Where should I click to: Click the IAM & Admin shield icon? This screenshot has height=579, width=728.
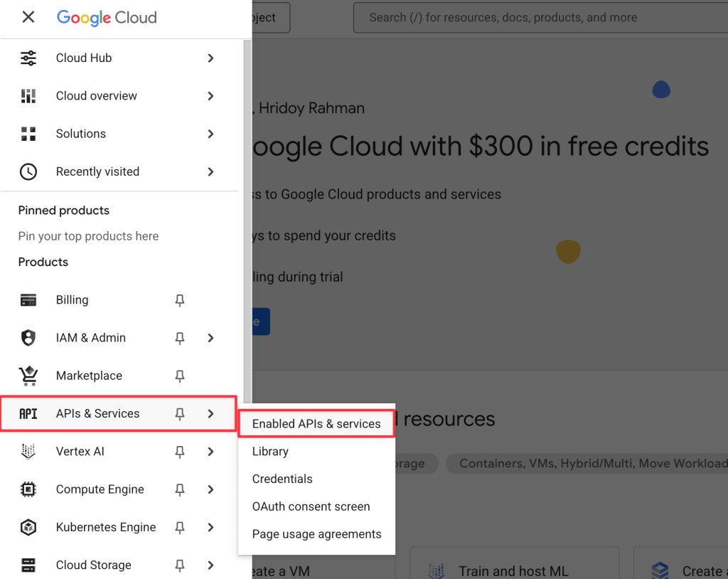pyautogui.click(x=28, y=338)
